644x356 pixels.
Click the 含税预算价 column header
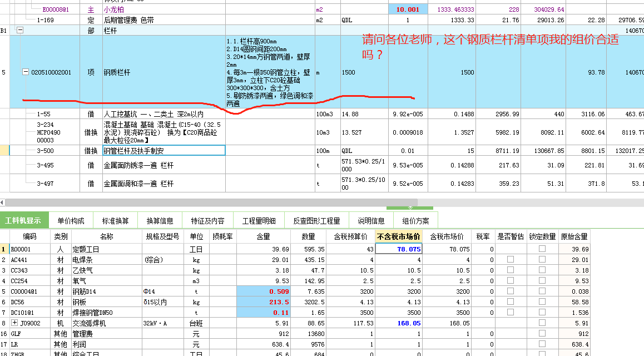[350, 236]
